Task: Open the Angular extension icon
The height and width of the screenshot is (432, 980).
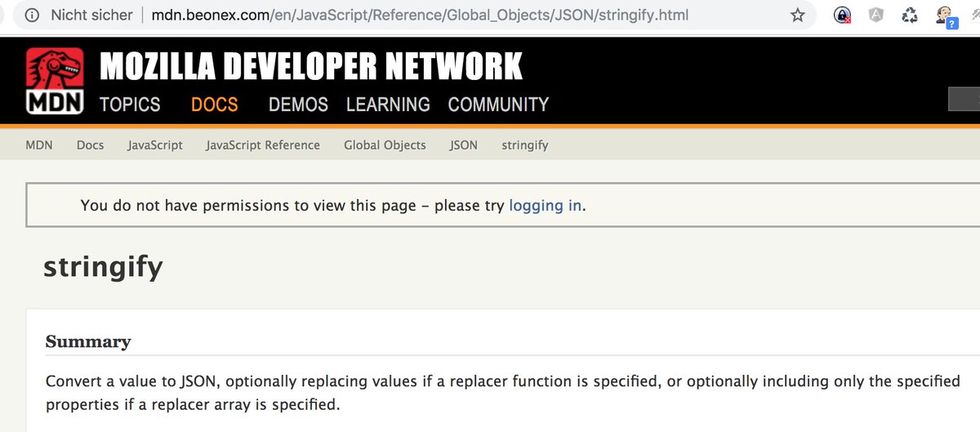Action: [x=876, y=15]
